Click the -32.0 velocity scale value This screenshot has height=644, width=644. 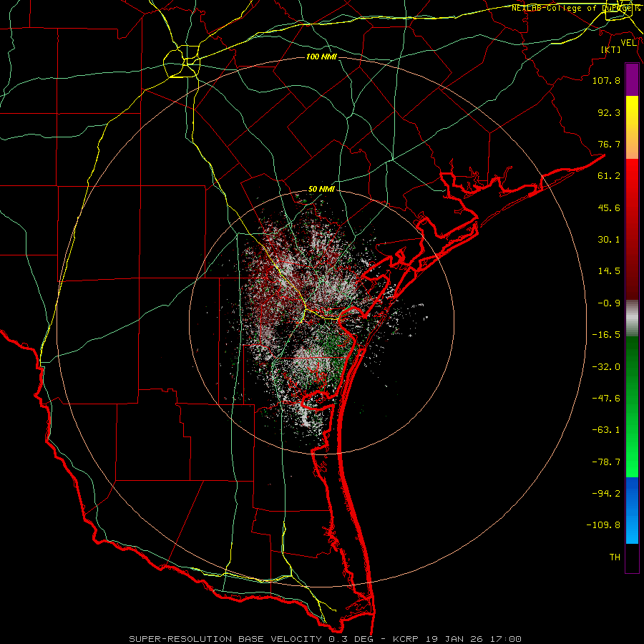tap(606, 367)
